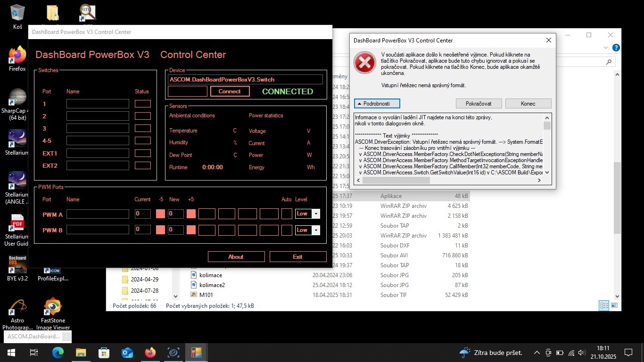The image size is (644, 362).
Task: Open Outlook from the taskbar
Action: pyautogui.click(x=127, y=353)
